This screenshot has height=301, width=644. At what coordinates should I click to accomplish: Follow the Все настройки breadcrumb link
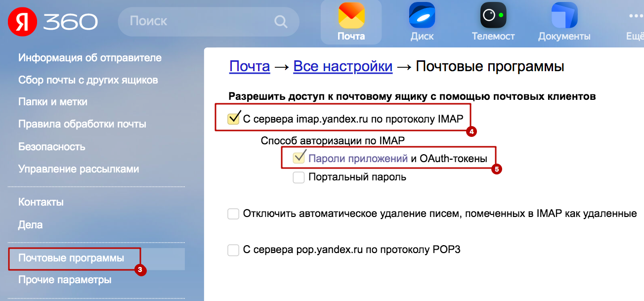343,66
